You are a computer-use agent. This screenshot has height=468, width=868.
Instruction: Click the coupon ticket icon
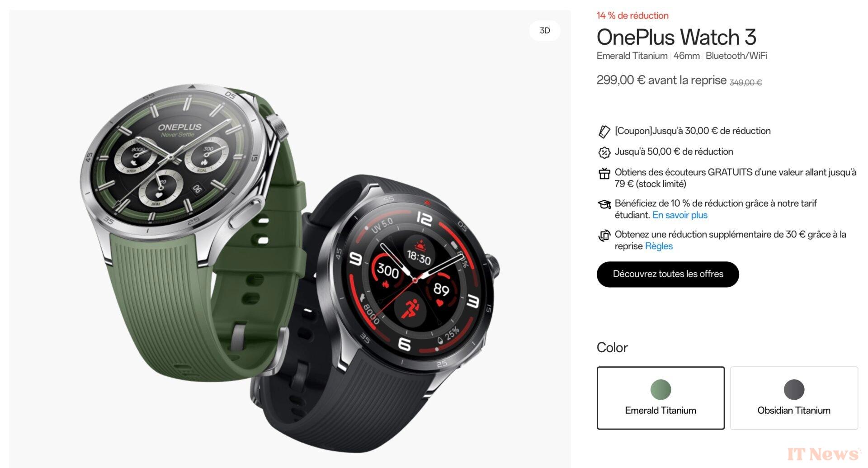click(604, 132)
